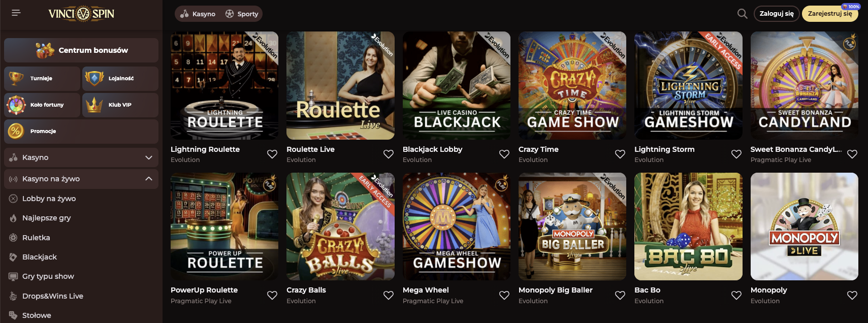
Task: Open Turnieje trophy shortcut
Action: 42,78
